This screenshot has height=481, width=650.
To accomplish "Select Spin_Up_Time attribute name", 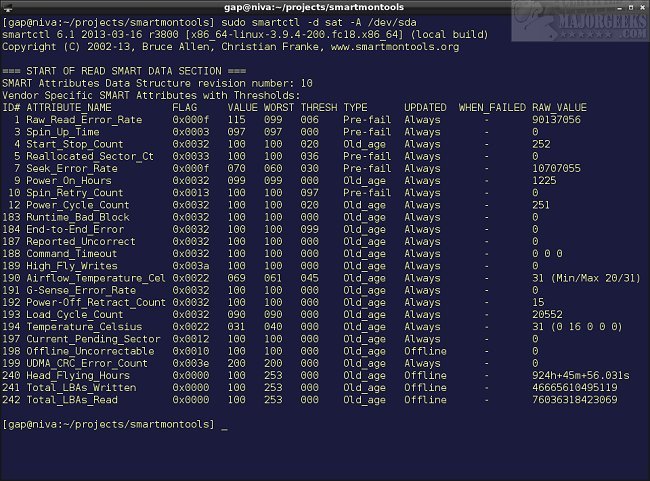I will click(x=63, y=132).
